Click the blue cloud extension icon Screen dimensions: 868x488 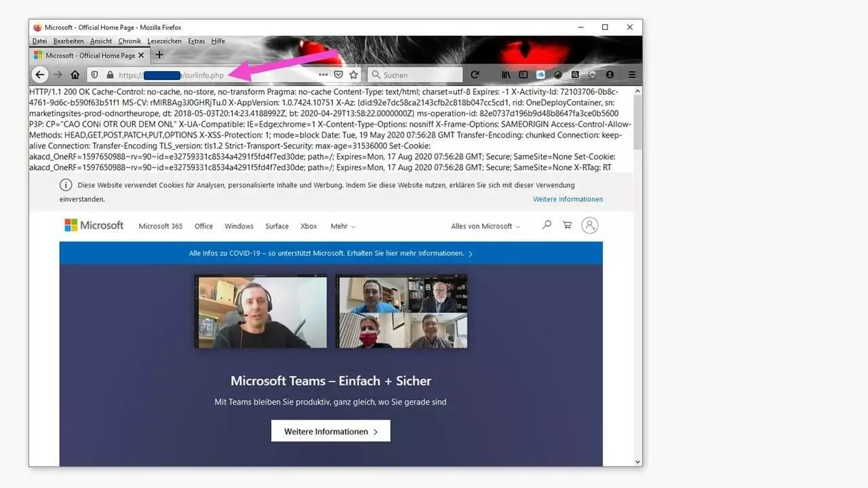(540, 75)
